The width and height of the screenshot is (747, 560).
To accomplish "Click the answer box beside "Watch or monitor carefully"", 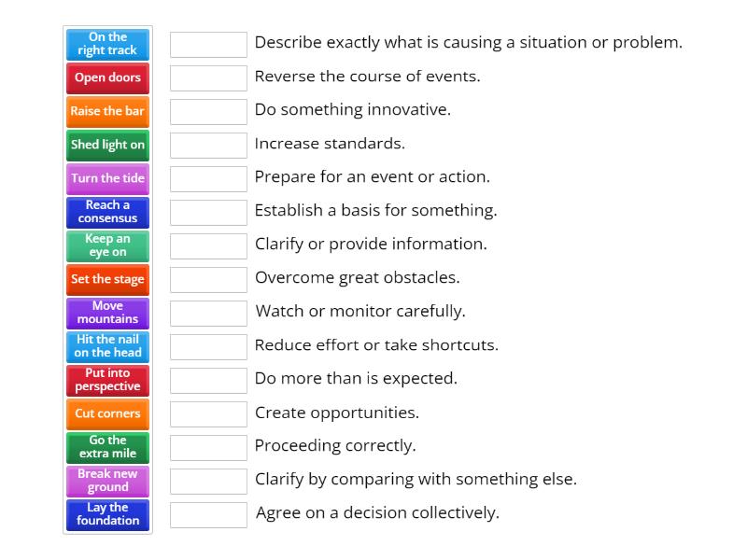I will pos(208,313).
